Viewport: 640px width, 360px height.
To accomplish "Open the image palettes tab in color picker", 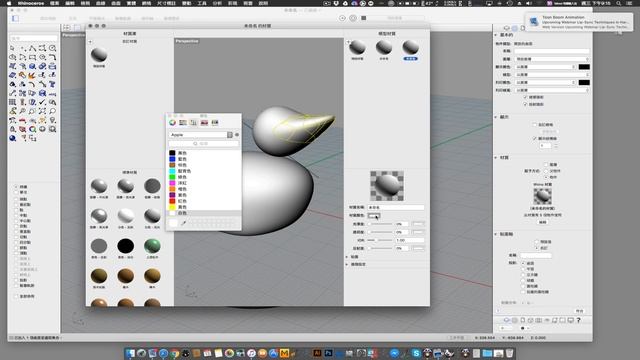I will click(204, 122).
